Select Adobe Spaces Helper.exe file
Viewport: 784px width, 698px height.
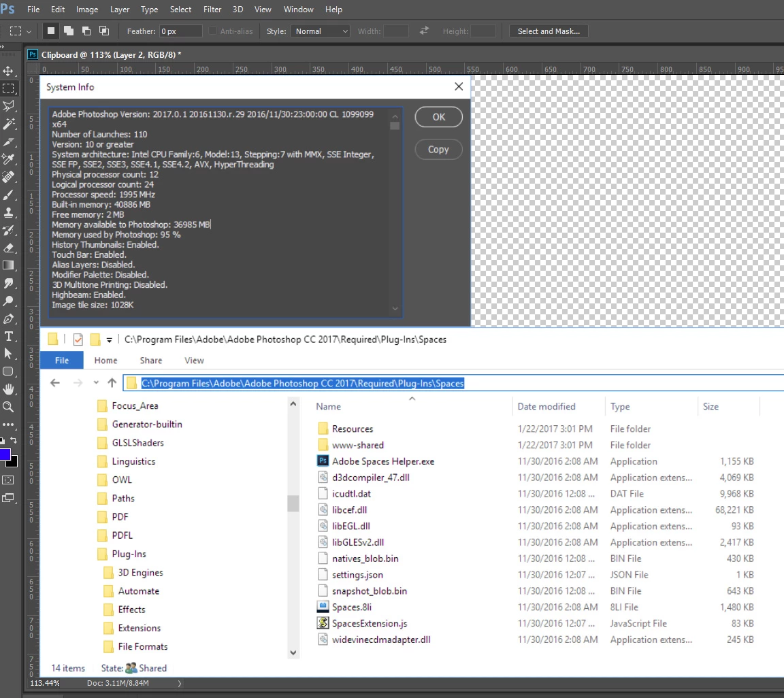pyautogui.click(x=383, y=461)
